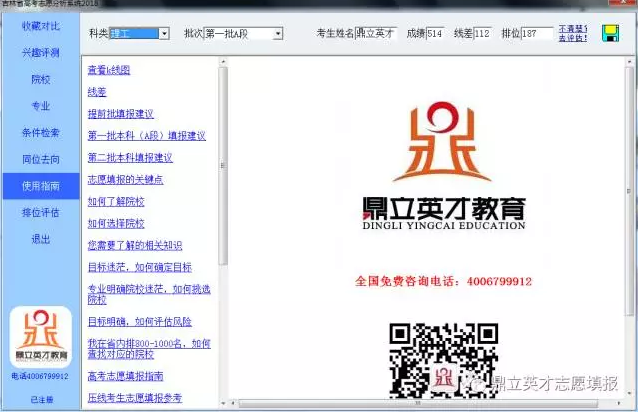Click the guide list vertical scrollbar thumb

click(x=223, y=166)
